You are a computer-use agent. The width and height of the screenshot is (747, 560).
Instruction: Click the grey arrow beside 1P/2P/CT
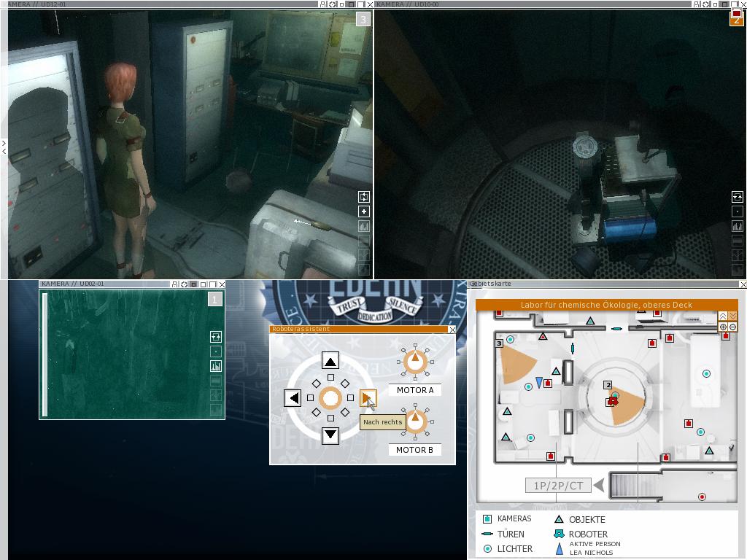(599, 485)
